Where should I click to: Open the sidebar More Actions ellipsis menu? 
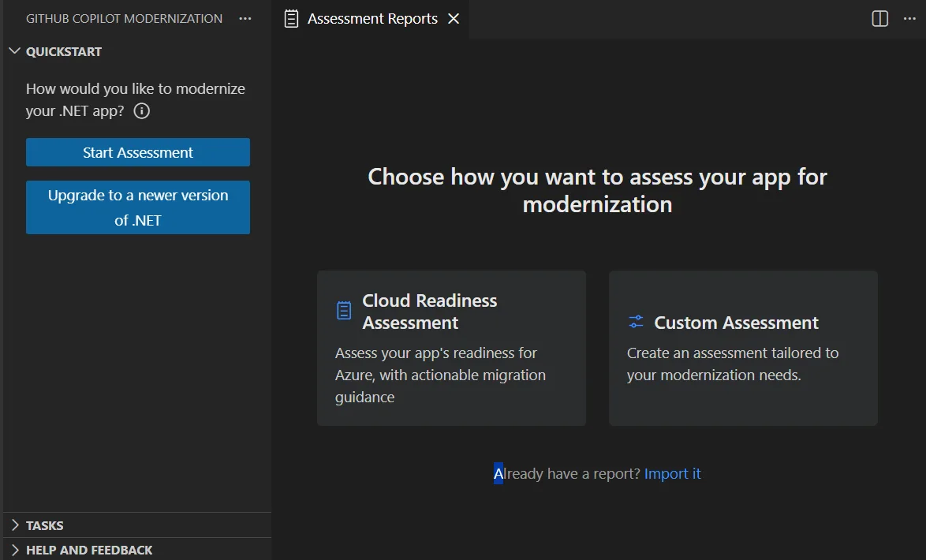coord(245,18)
